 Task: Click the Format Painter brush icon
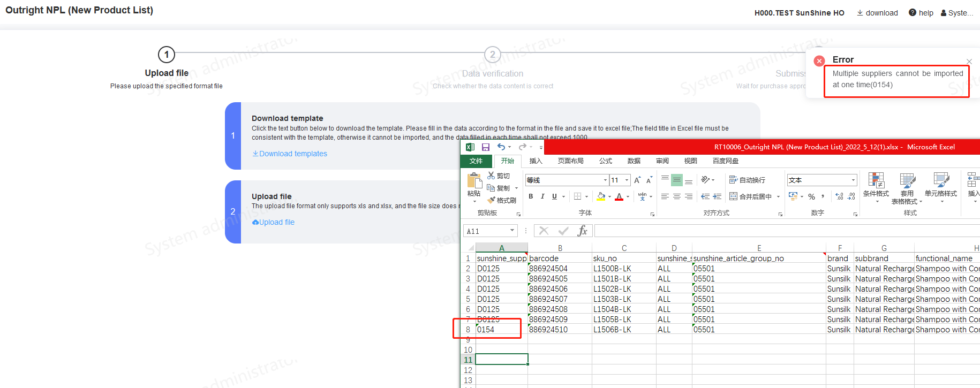click(491, 200)
